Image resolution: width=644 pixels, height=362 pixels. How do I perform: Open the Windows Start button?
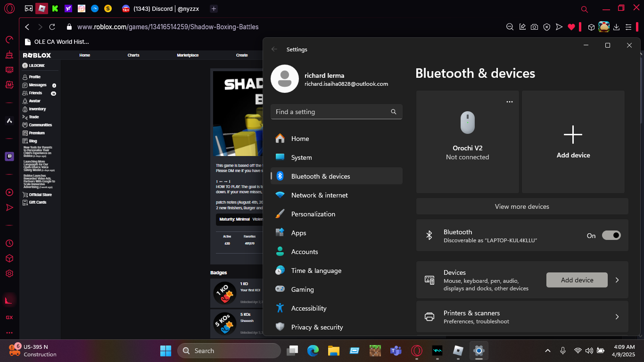pos(165,351)
